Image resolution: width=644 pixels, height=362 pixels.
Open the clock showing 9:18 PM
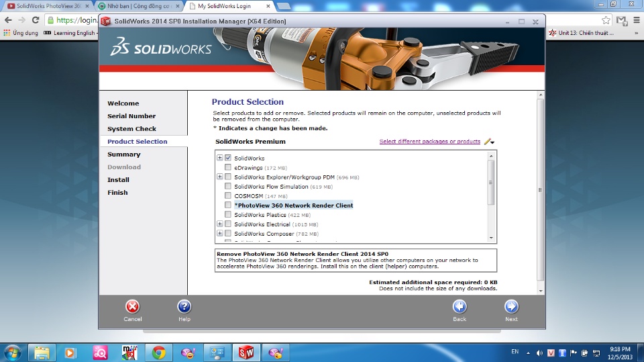click(x=620, y=353)
